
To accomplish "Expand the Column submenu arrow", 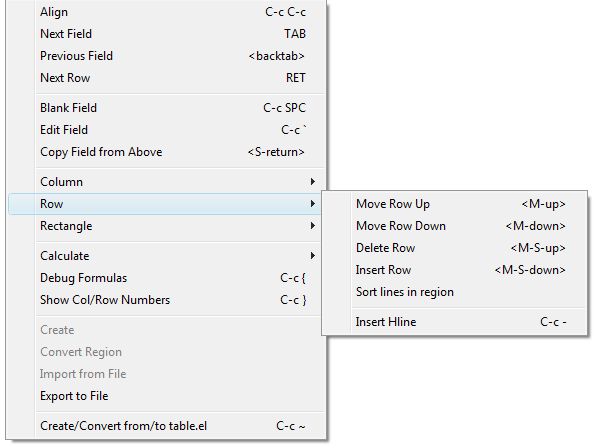I will tap(313, 182).
